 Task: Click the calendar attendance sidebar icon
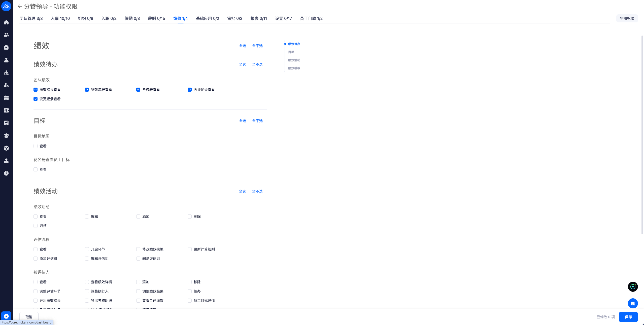tap(6, 98)
